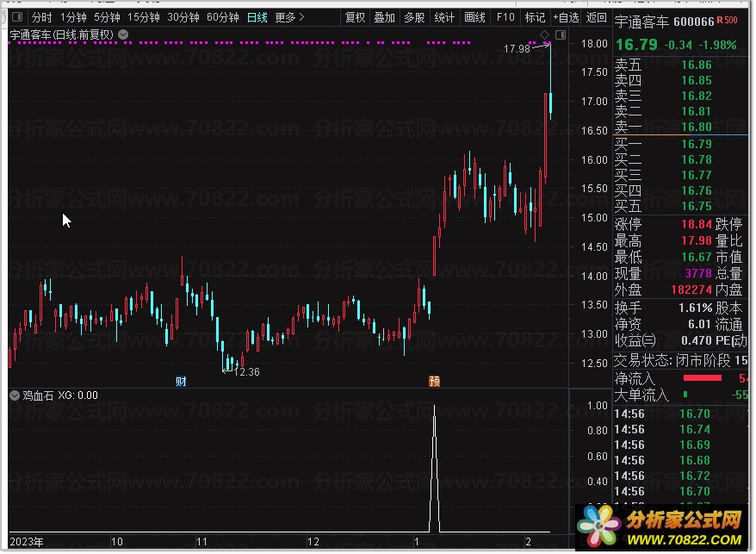Click the 净资 value 6.01

(699, 324)
